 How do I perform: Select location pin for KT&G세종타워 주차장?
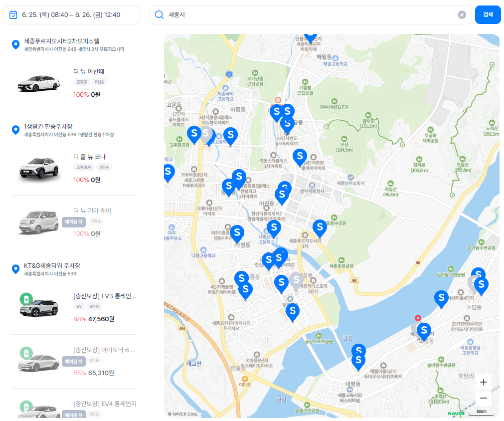pyautogui.click(x=15, y=269)
